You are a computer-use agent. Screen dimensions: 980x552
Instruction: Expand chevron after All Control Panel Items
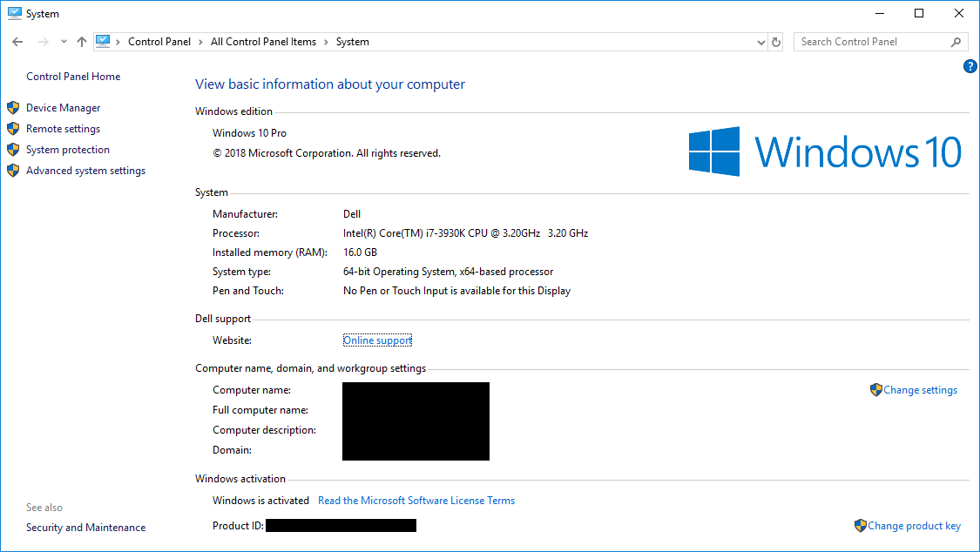(327, 42)
